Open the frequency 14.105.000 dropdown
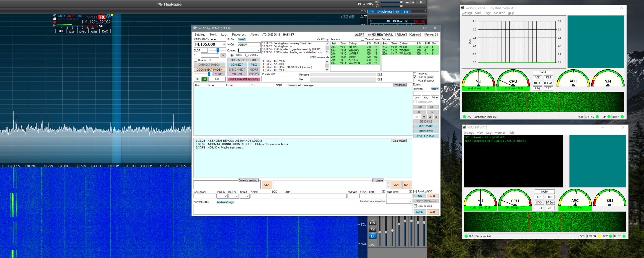Screen dimensions: 644x258 pyautogui.click(x=223, y=44)
